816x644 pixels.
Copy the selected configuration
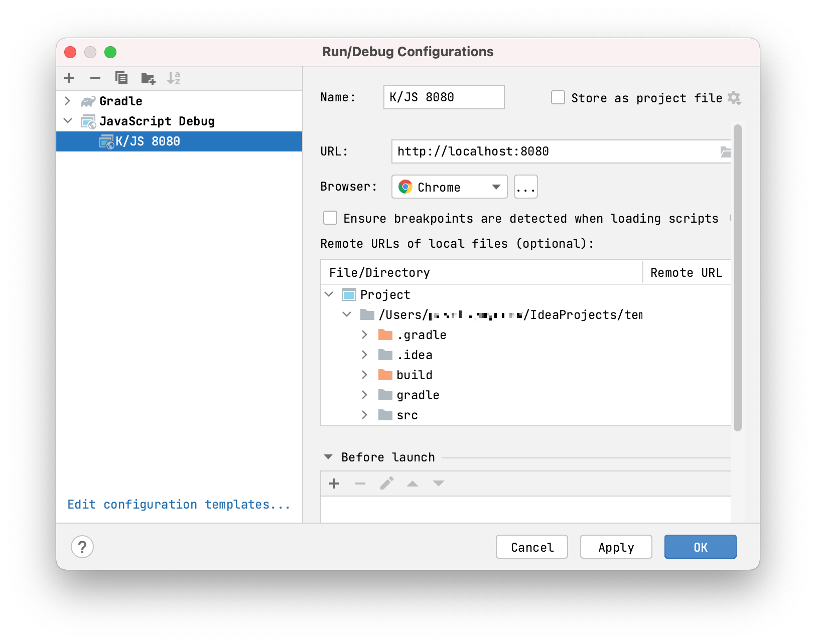pos(121,78)
